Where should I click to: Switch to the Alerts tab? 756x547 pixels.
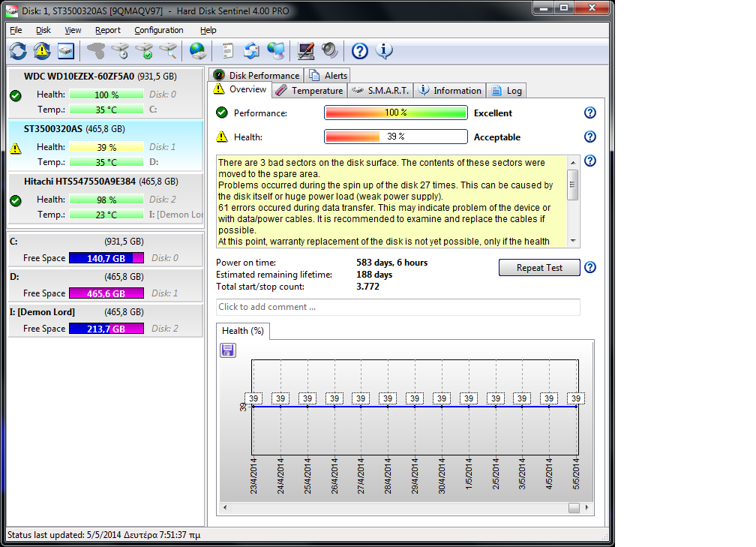[x=328, y=75]
